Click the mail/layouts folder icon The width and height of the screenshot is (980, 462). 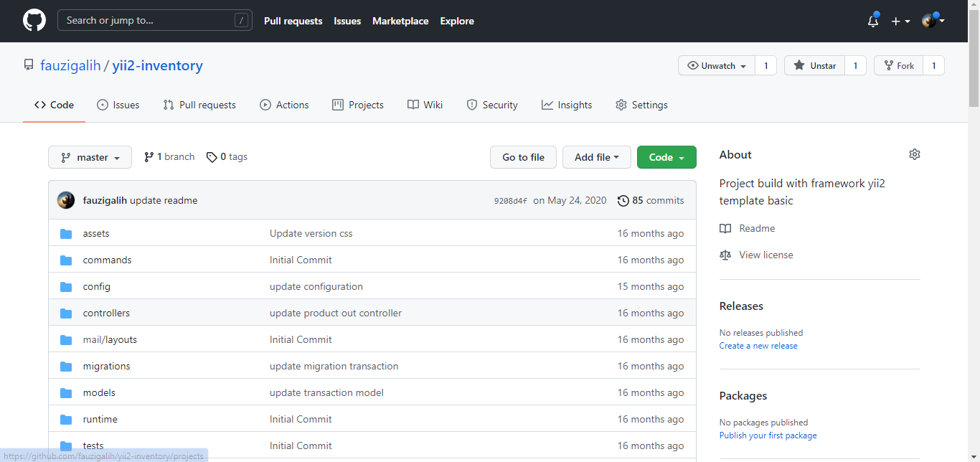coord(66,340)
